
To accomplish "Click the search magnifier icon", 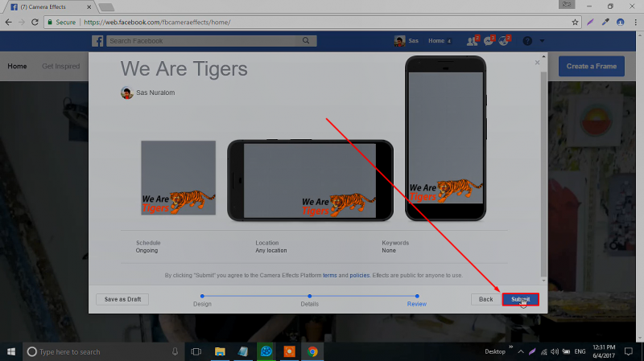I will [306, 41].
